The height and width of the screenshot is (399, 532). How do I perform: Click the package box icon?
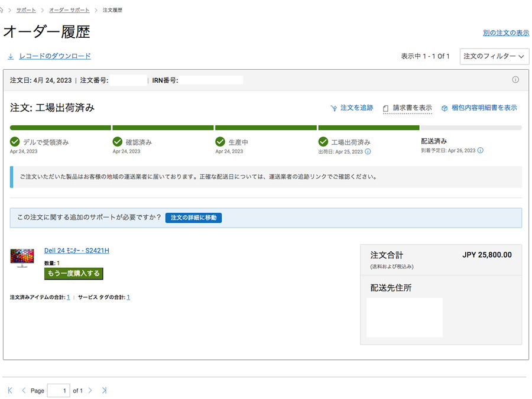tap(445, 108)
